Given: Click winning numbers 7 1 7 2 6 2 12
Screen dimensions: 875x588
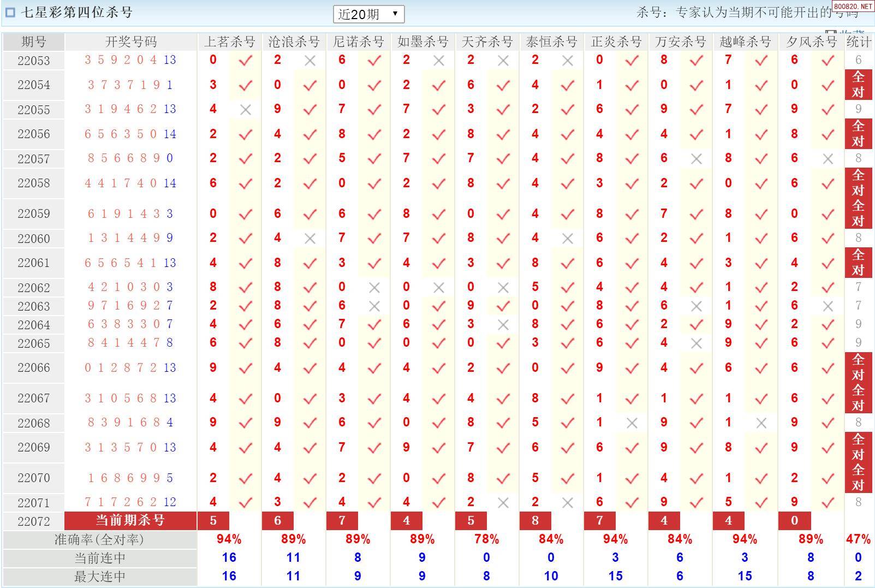Looking at the screenshot, I should (130, 502).
